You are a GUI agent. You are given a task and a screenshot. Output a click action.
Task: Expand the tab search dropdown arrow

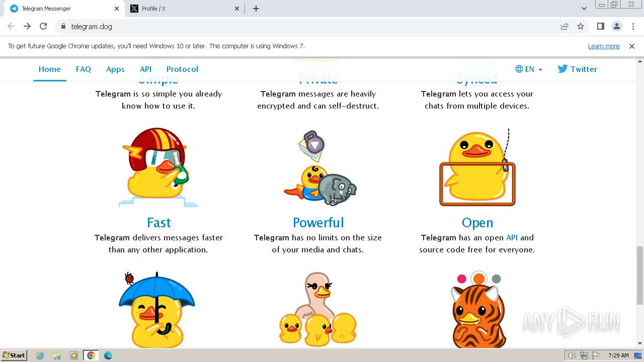[x=584, y=9]
